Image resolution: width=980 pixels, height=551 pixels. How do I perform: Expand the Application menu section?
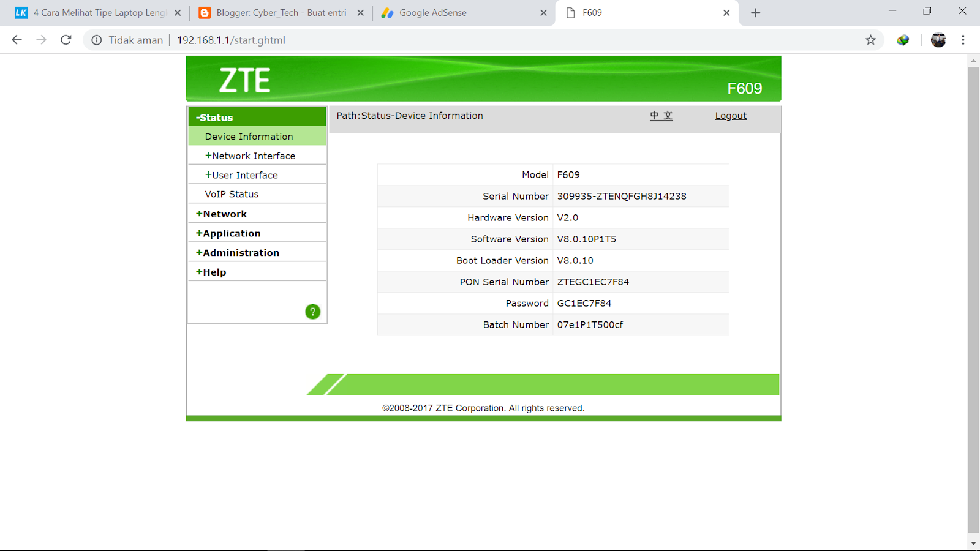click(257, 233)
